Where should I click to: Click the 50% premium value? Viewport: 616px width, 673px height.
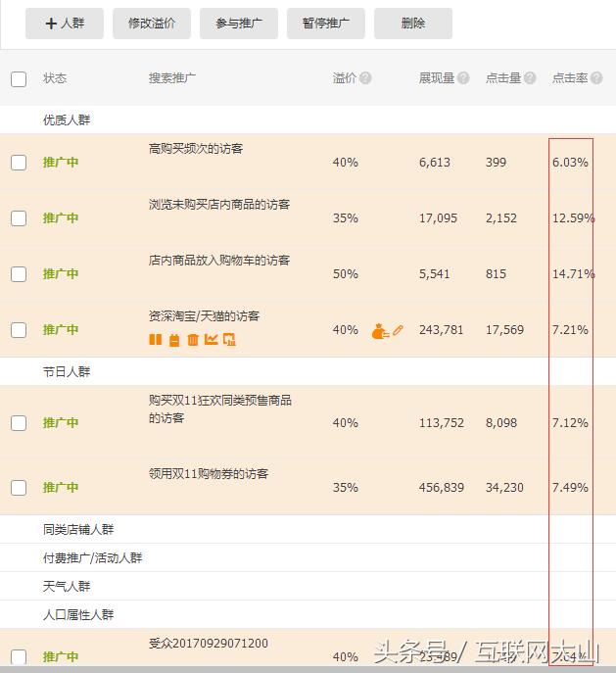point(346,274)
